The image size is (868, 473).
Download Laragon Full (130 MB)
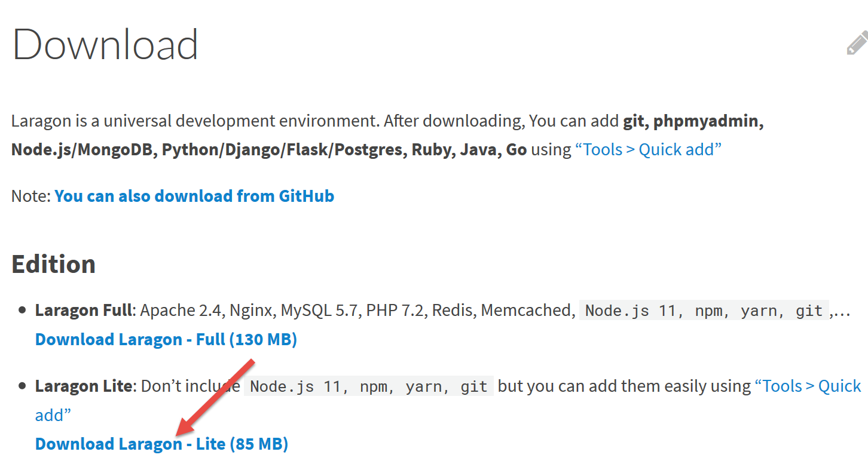tap(166, 339)
